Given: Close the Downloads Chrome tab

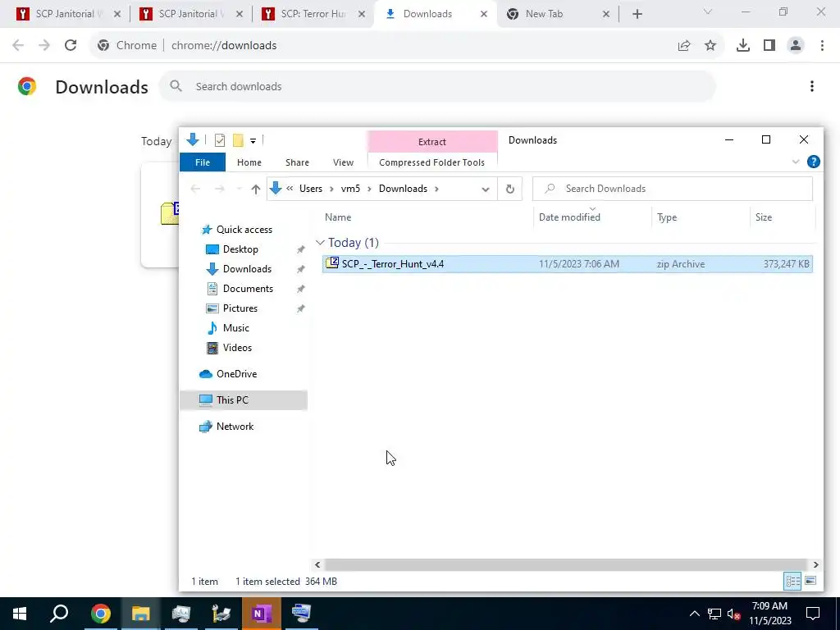Looking at the screenshot, I should (x=484, y=14).
